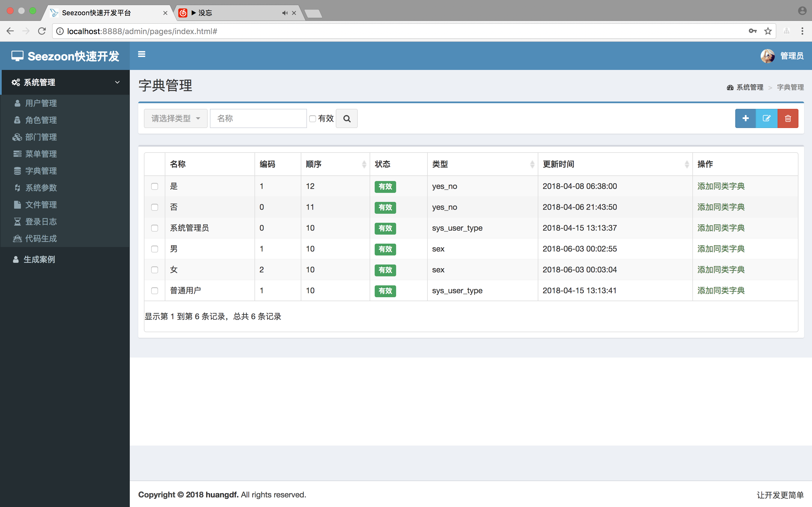Click the monitor icon beside Seezoon logo
The width and height of the screenshot is (812, 507).
[x=17, y=56]
